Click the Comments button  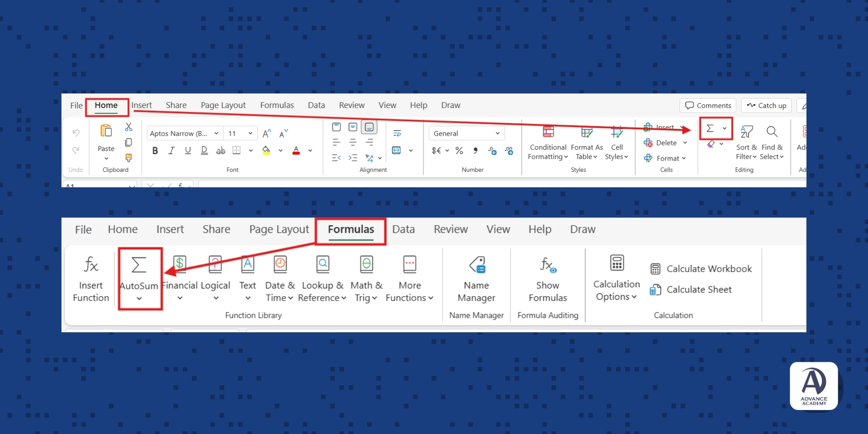pyautogui.click(x=708, y=105)
